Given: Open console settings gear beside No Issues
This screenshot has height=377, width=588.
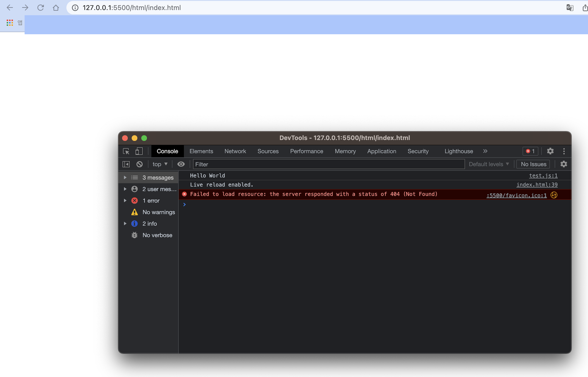Looking at the screenshot, I should click(563, 164).
